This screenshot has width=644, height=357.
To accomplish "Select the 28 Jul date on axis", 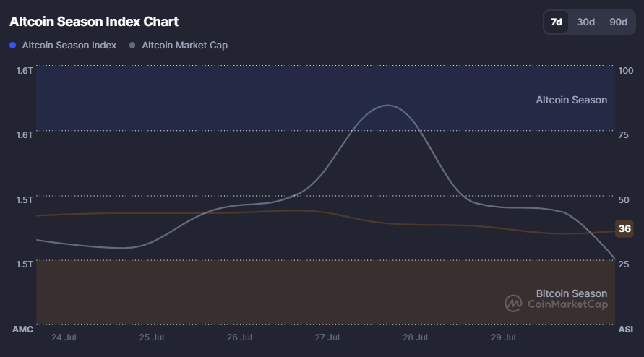I will click(415, 337).
